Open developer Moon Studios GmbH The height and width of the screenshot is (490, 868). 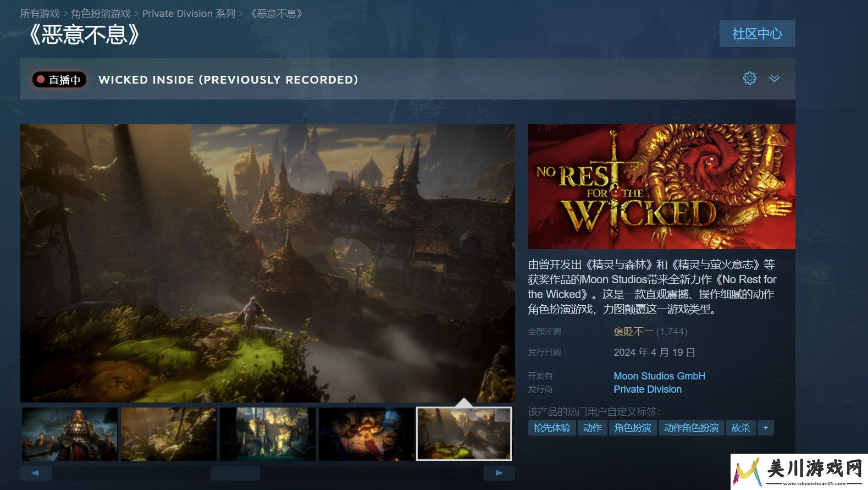click(x=659, y=376)
